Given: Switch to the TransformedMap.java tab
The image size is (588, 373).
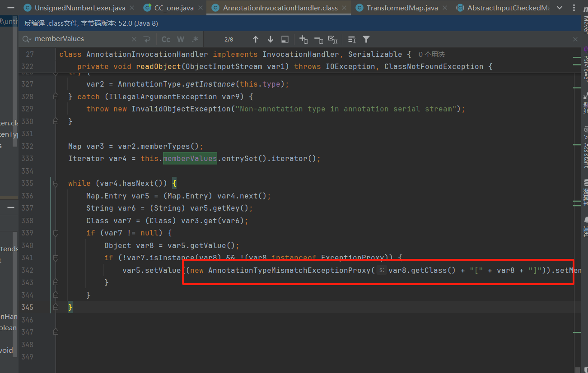Looking at the screenshot, I should 402,8.
